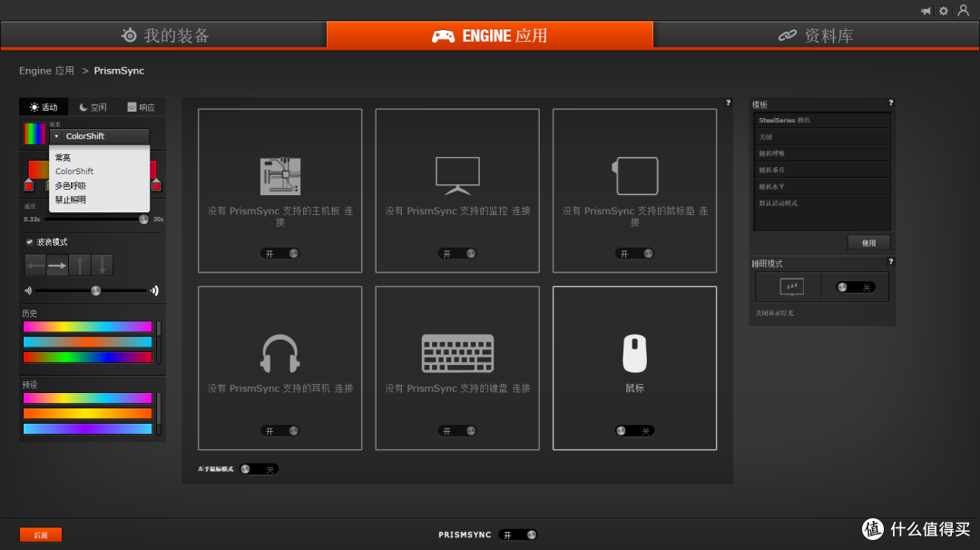Open the user account icon
The height and width of the screenshot is (550, 980).
pyautogui.click(x=963, y=11)
